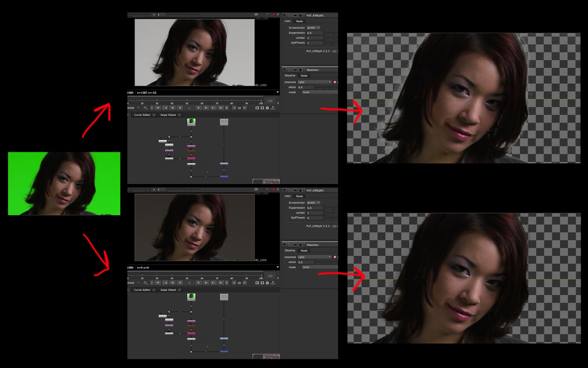Jump to first frame in the upper viewer
The height and width of the screenshot is (368, 588).
[158, 108]
